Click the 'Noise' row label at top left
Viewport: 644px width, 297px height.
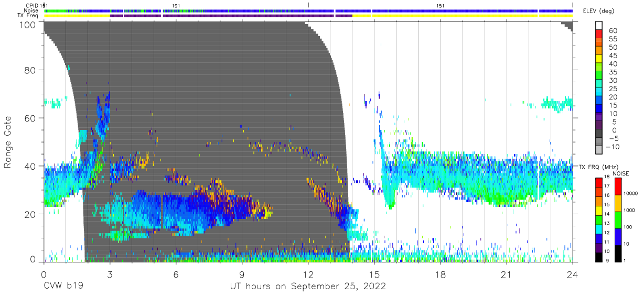31,10
